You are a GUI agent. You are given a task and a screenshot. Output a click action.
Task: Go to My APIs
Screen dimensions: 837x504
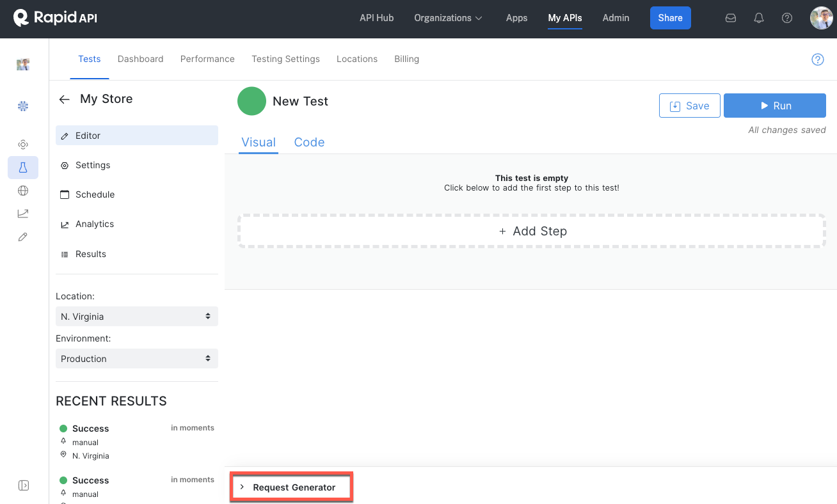tap(565, 18)
